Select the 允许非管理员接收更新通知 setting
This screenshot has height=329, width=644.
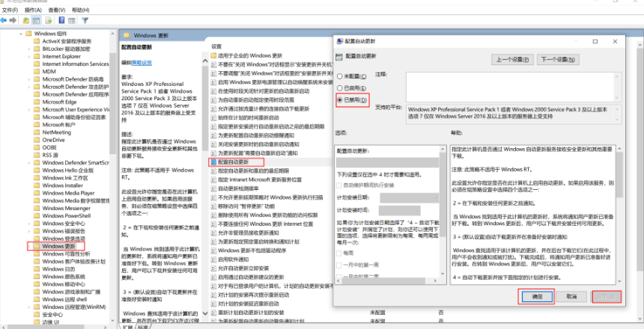tap(249, 233)
